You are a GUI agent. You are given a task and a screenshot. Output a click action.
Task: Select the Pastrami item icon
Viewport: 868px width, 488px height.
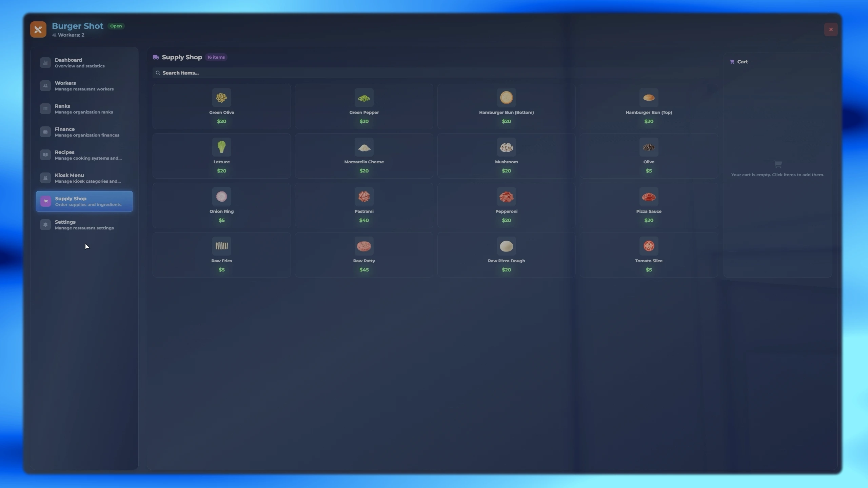(x=364, y=197)
